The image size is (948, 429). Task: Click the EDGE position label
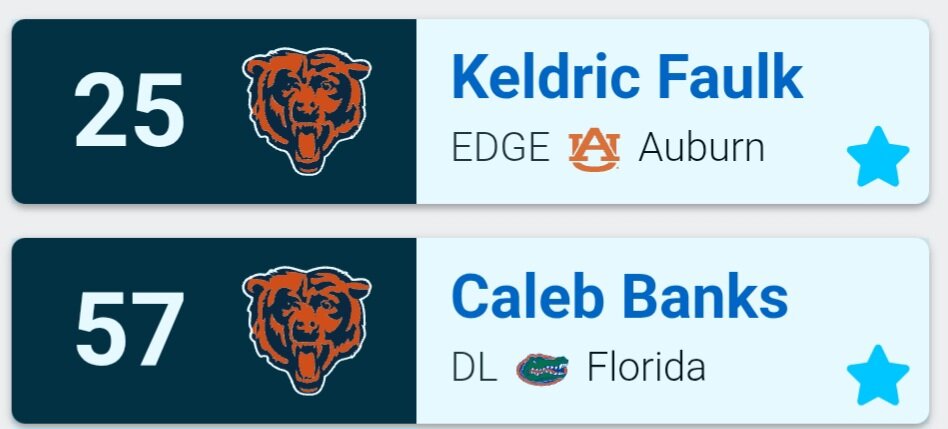(x=500, y=149)
